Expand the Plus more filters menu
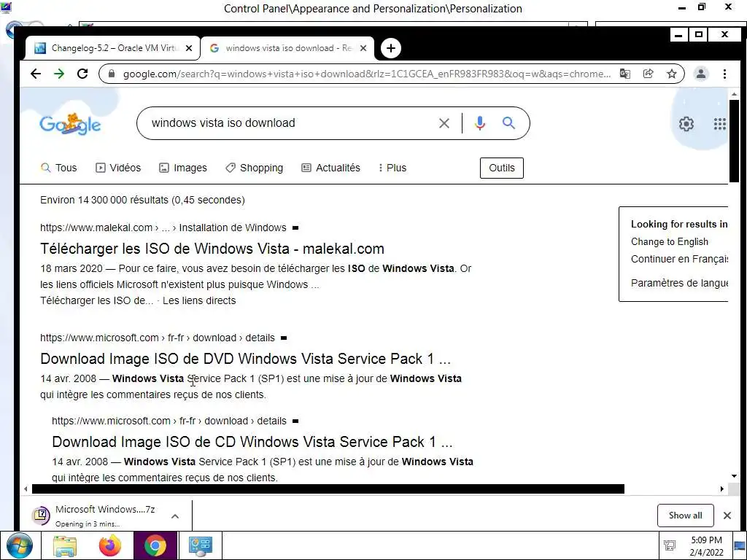 click(x=392, y=168)
